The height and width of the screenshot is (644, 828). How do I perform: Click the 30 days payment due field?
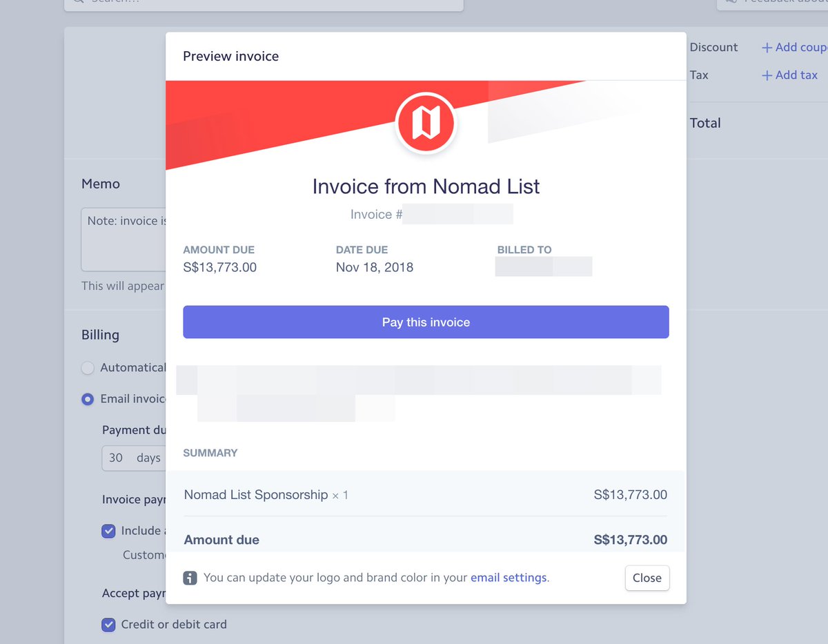135,458
